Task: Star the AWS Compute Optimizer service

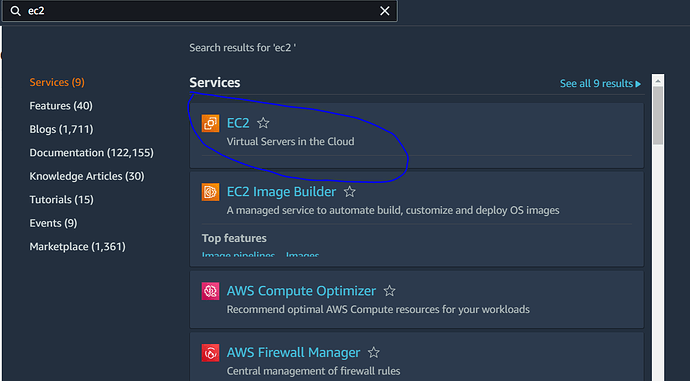Action: (x=389, y=291)
